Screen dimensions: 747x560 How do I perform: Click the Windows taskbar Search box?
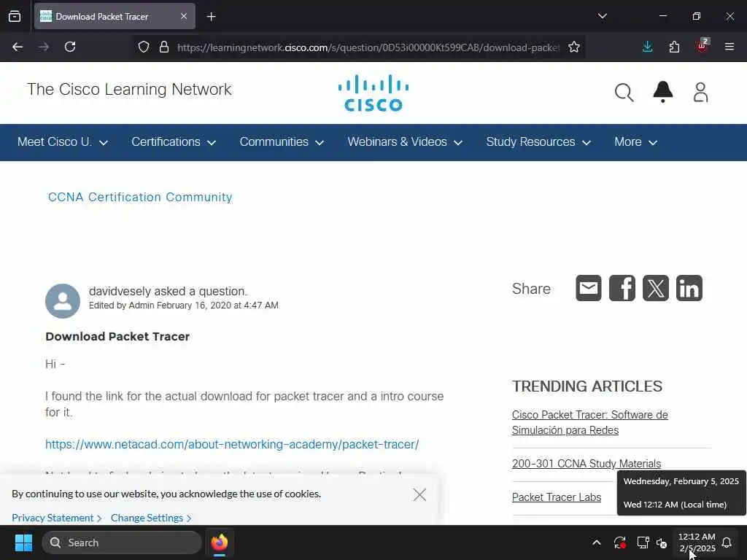tap(122, 542)
